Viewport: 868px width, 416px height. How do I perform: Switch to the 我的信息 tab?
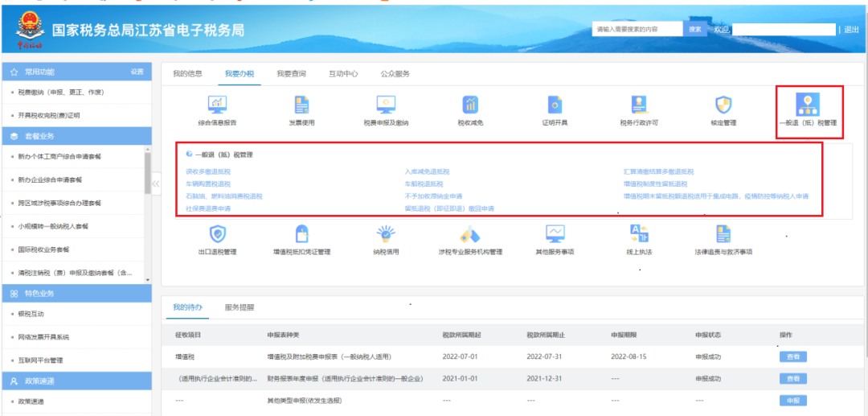(187, 74)
